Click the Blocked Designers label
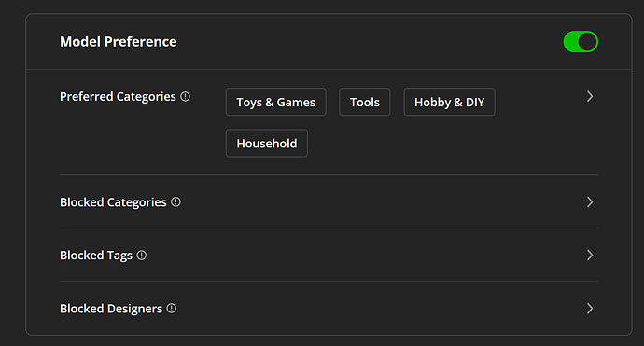644x346 pixels. [x=111, y=309]
